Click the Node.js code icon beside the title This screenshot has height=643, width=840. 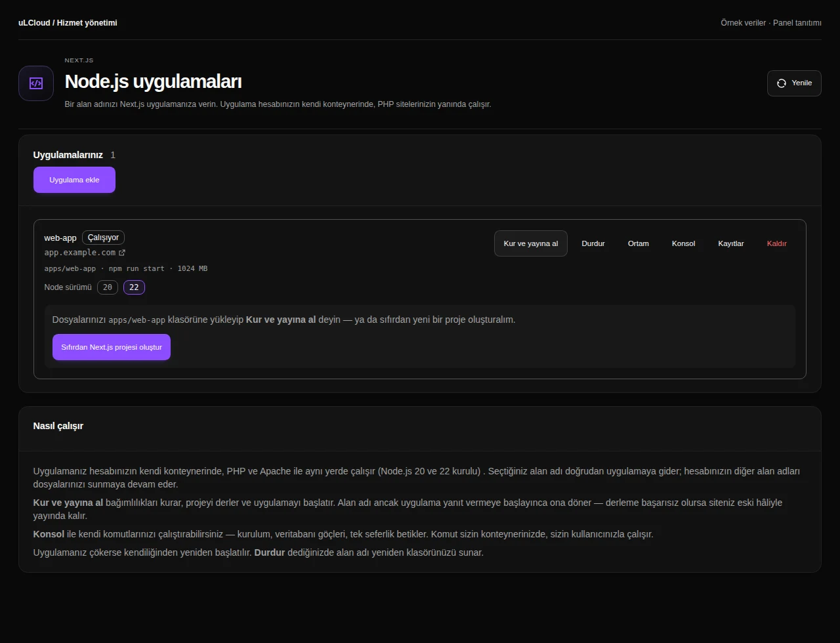click(x=36, y=83)
